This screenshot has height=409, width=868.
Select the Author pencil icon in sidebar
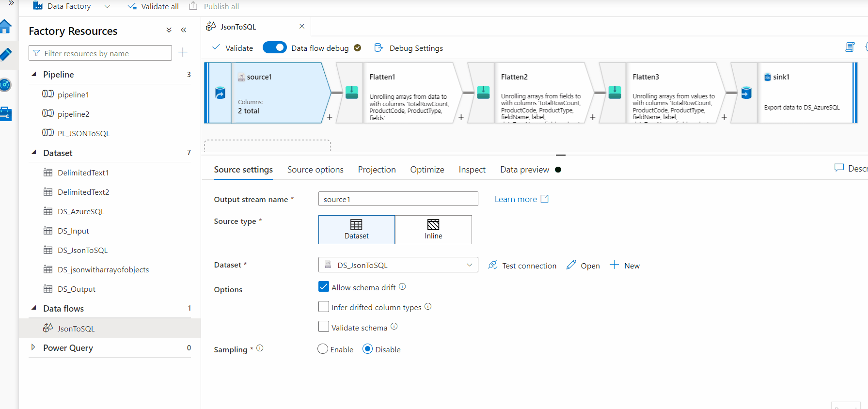point(5,54)
